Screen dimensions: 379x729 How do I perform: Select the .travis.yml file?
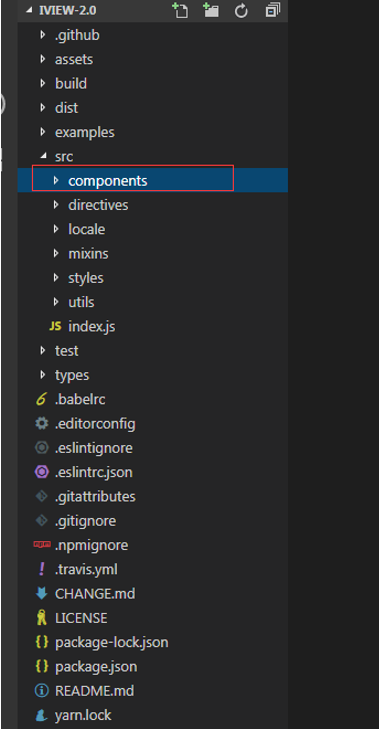coord(86,569)
